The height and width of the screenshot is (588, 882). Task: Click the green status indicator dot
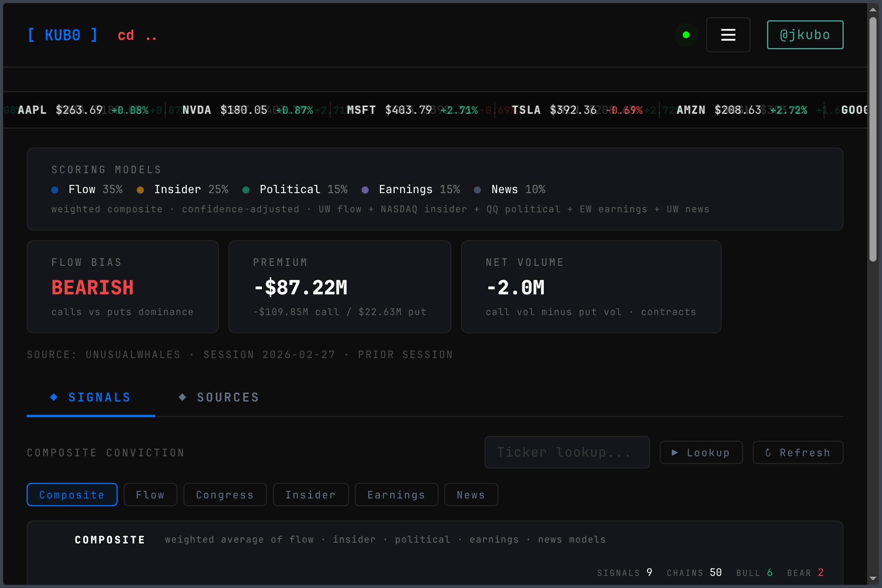click(686, 35)
